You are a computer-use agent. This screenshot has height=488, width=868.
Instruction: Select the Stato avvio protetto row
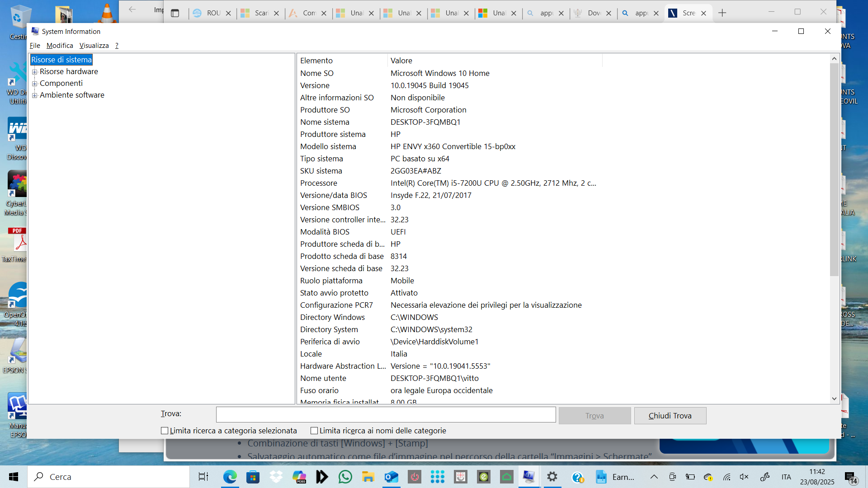click(450, 293)
